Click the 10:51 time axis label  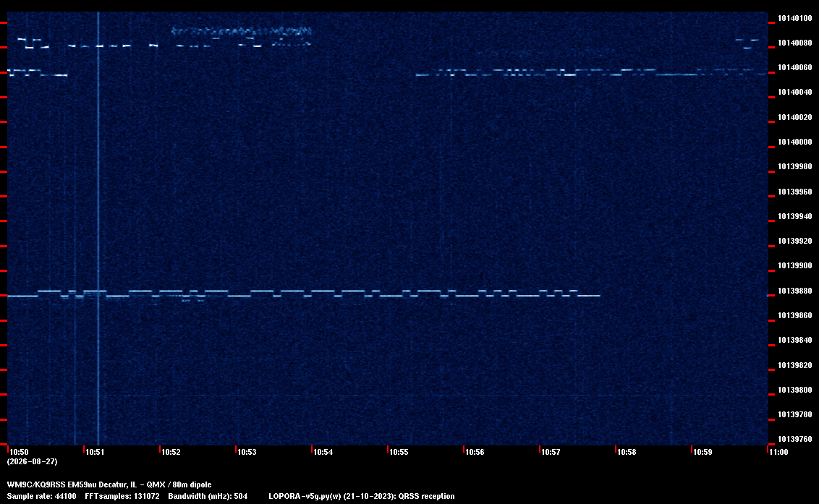(95, 452)
